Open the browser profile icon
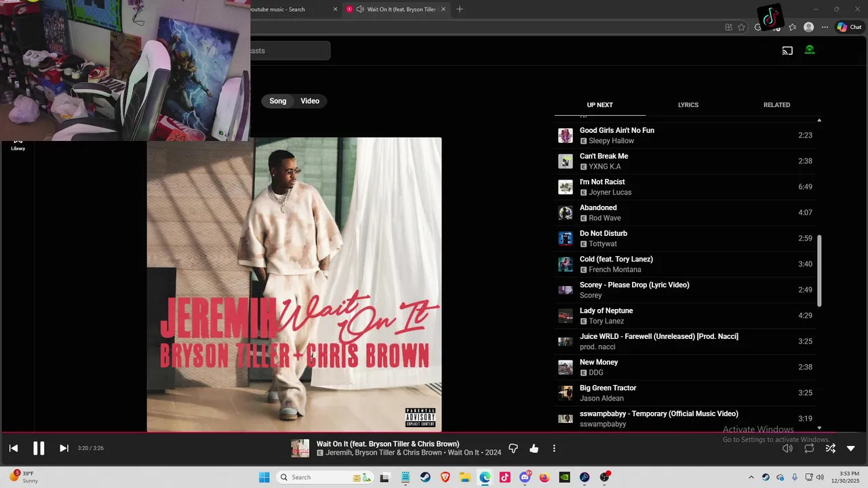 pyautogui.click(x=808, y=27)
